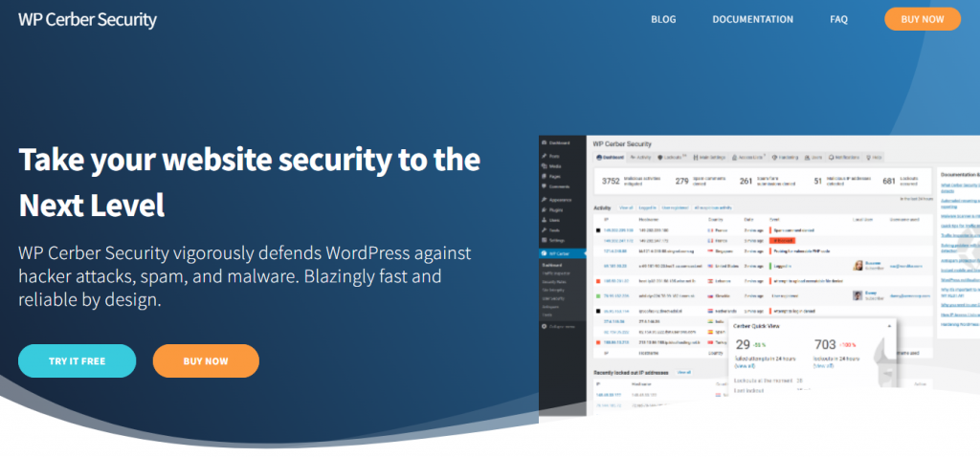
Task: Click BUY NOW button below hero text
Action: 206,361
